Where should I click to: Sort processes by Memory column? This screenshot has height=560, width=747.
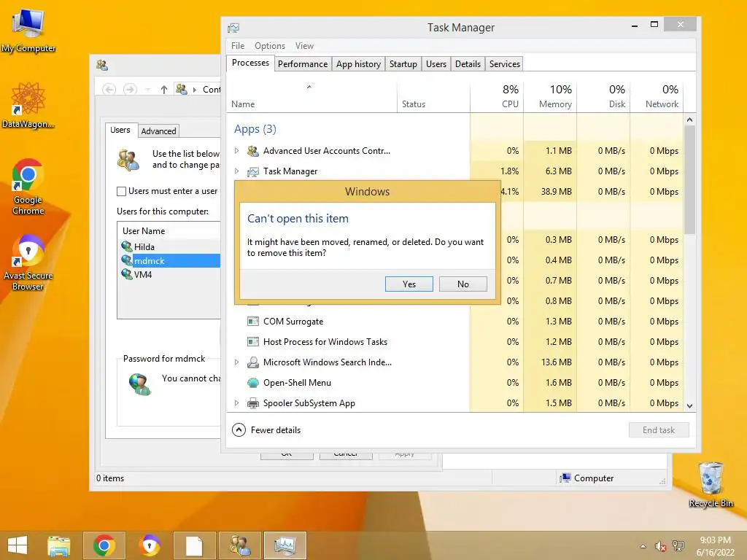[x=550, y=97]
